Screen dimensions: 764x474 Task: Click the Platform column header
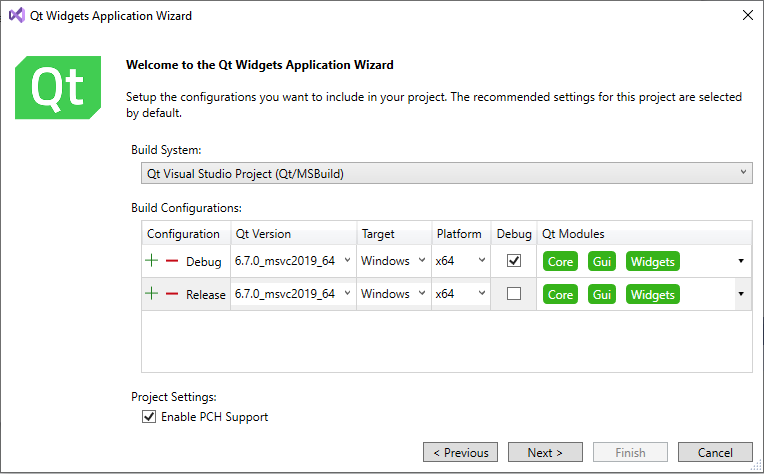tap(461, 233)
